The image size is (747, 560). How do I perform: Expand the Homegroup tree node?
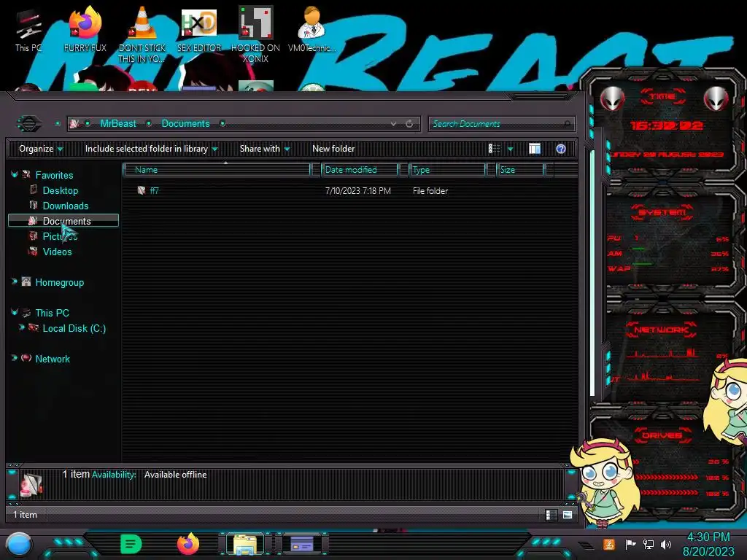click(15, 281)
